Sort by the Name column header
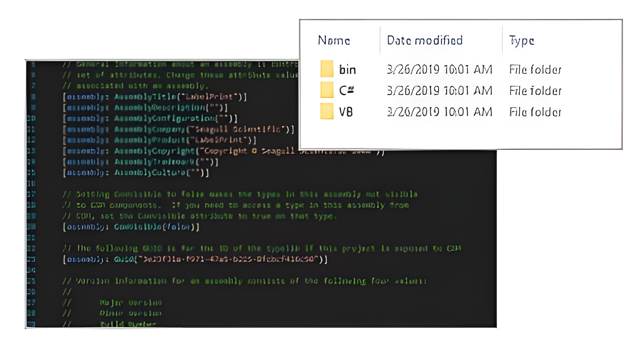The image size is (644, 350). click(334, 41)
